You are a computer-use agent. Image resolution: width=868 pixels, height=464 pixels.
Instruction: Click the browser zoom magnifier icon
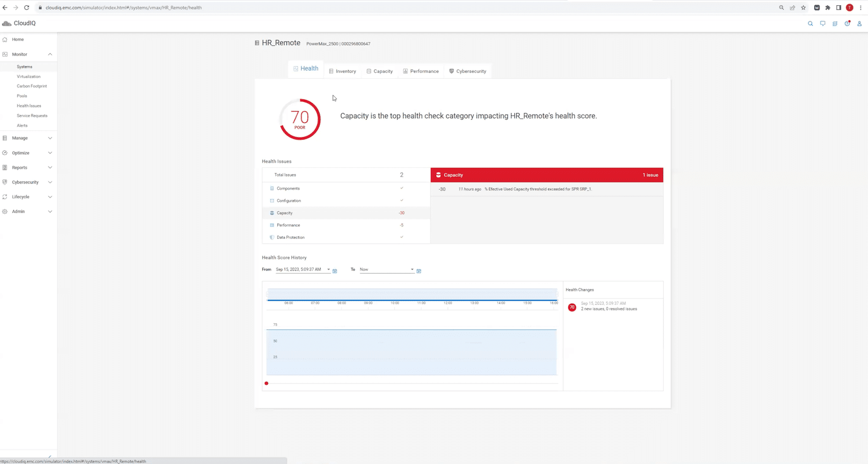pyautogui.click(x=781, y=8)
